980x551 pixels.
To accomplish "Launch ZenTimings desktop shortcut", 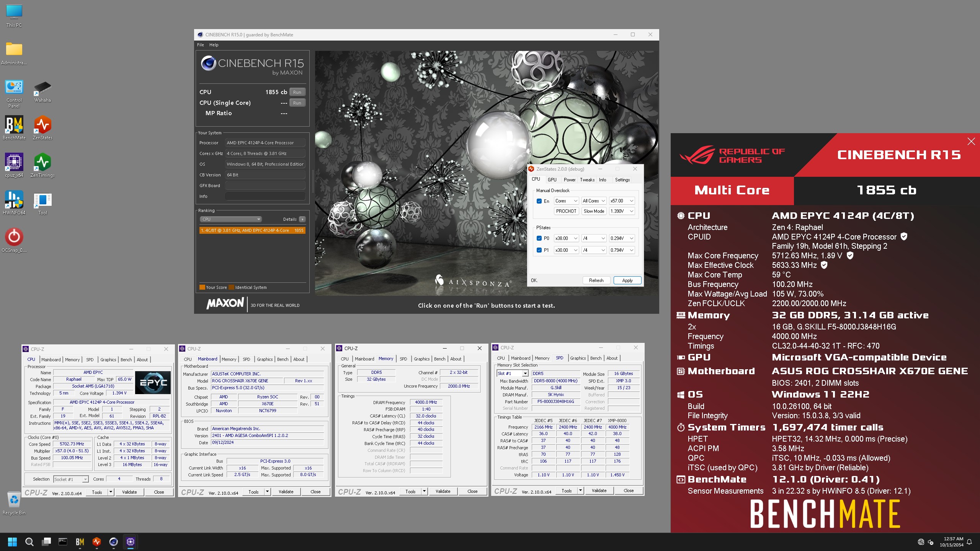I will click(x=42, y=166).
